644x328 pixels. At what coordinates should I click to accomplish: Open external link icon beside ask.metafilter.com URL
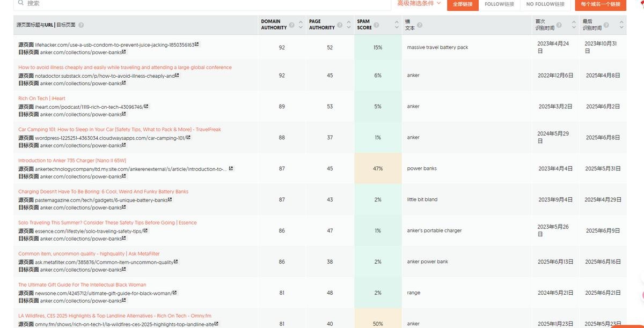[x=176, y=262]
